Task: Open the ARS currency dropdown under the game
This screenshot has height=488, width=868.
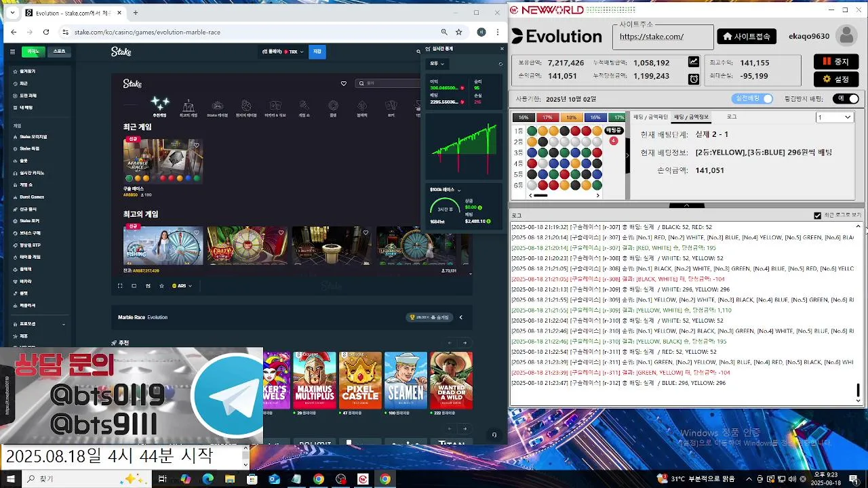Action: [182, 286]
